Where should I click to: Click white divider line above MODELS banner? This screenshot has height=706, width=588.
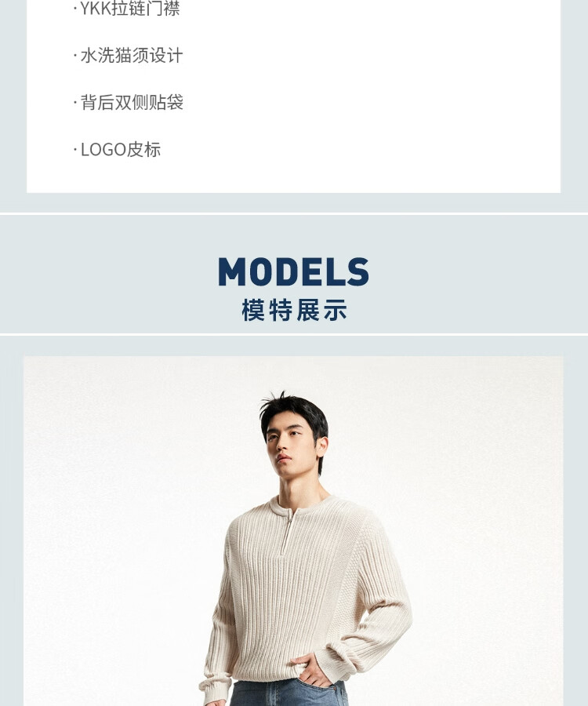point(294,213)
